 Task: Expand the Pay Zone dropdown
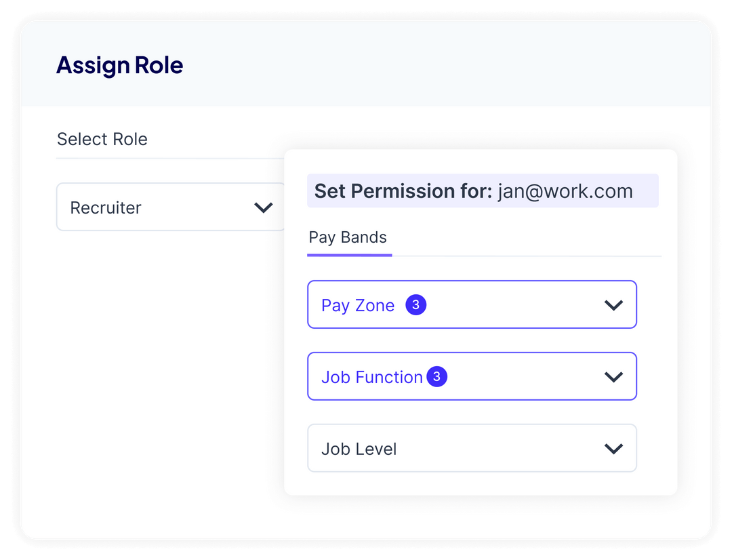472,304
